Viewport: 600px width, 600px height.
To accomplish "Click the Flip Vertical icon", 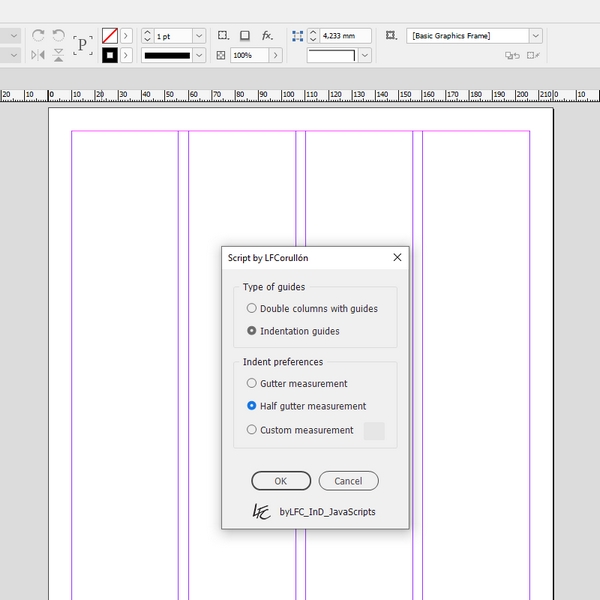I will (59, 55).
